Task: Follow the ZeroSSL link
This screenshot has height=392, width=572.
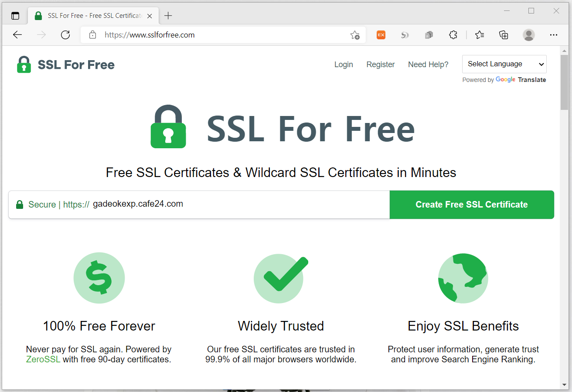Action: [43, 359]
